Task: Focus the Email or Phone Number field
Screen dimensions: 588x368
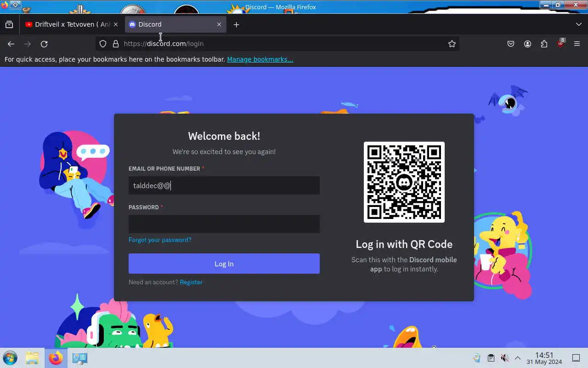Action: tap(224, 185)
